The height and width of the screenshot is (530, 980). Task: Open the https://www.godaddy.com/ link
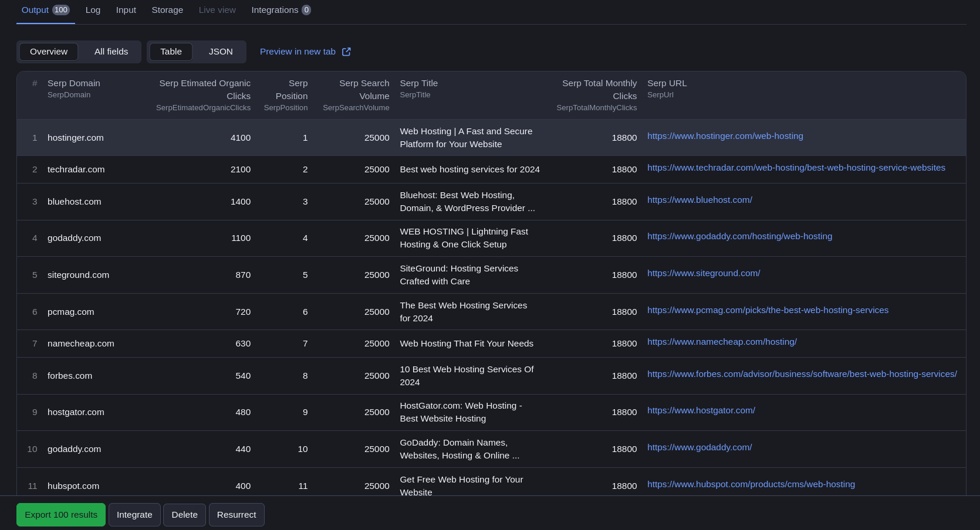(699, 447)
